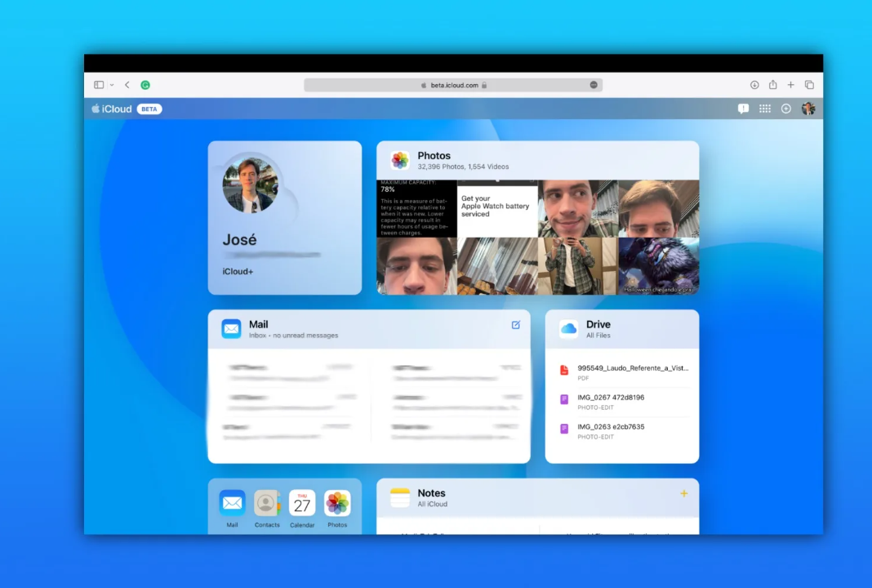Viewport: 872px width, 588px height.
Task: Expand the sidebar dropdown chevron
Action: pyautogui.click(x=112, y=85)
